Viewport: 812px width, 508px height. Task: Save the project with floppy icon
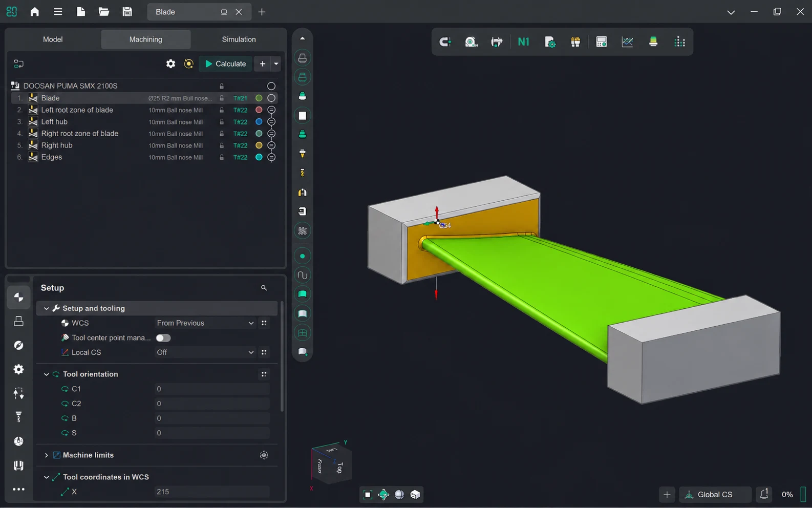coord(127,12)
